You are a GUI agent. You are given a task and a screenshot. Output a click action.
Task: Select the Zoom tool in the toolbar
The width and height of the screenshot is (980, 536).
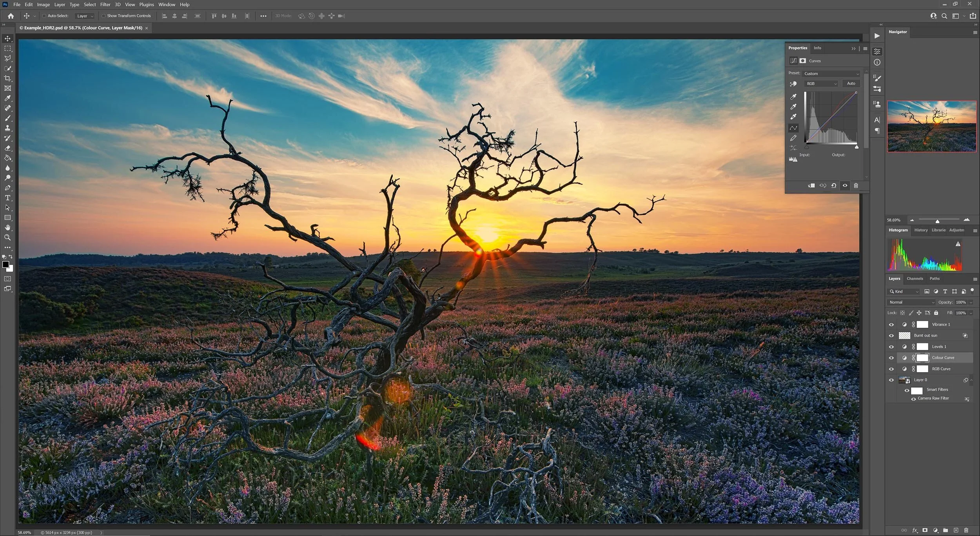pos(7,237)
